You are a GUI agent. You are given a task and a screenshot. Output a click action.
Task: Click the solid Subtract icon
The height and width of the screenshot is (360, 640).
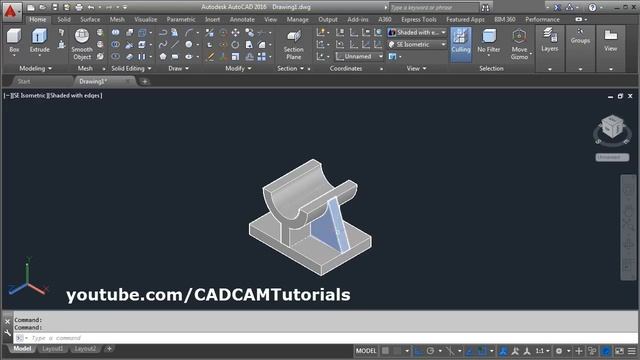[116, 44]
